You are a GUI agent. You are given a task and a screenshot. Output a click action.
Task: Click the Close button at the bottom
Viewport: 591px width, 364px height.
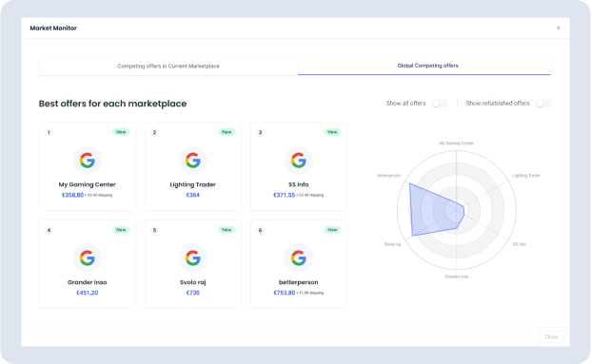click(551, 336)
